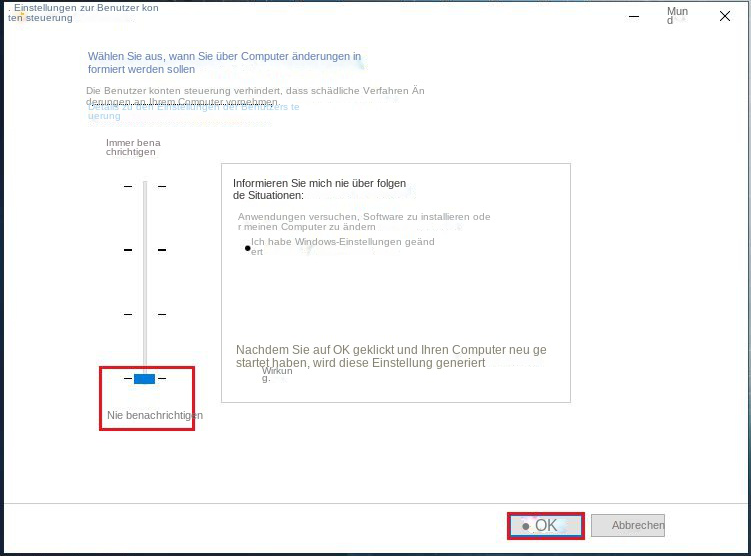This screenshot has width=751, height=556.
Task: Click the slider track at third notch
Action: click(145, 314)
